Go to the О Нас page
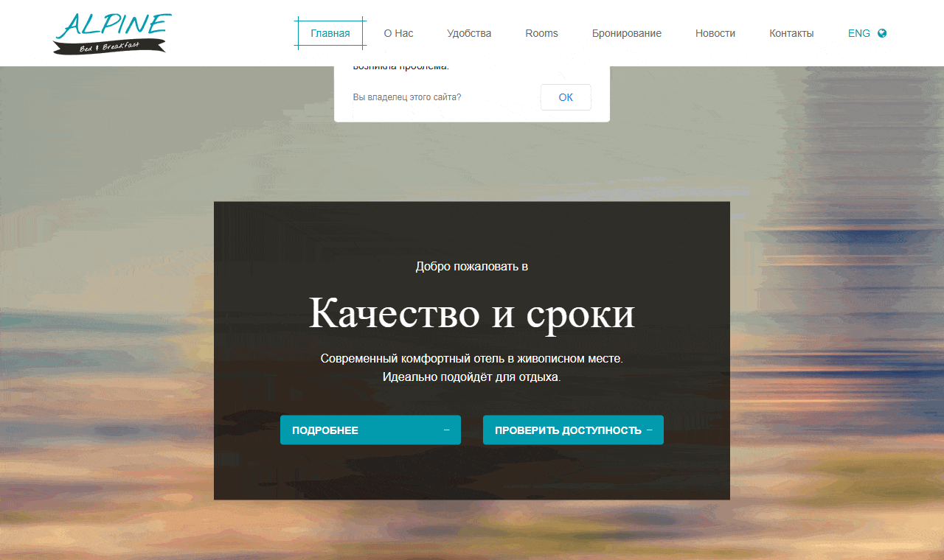 tap(398, 33)
